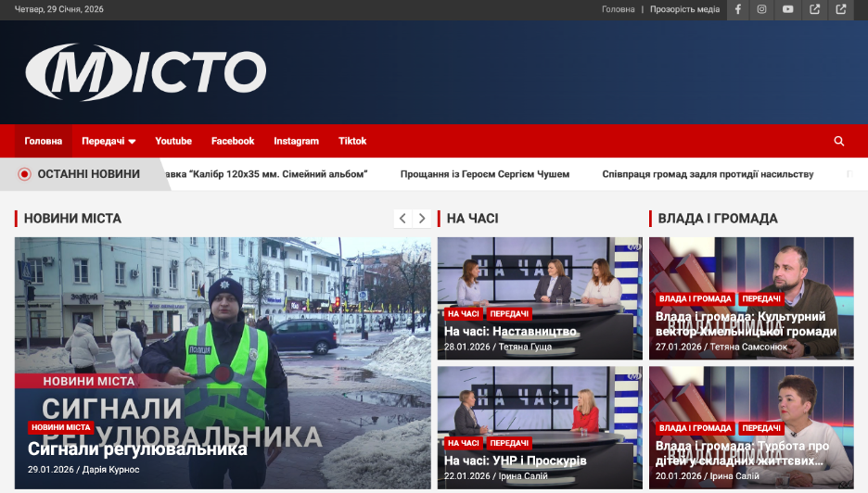Viewport: 868px width, 493px height.
Task: Click the Місто logo
Action: coord(146,71)
